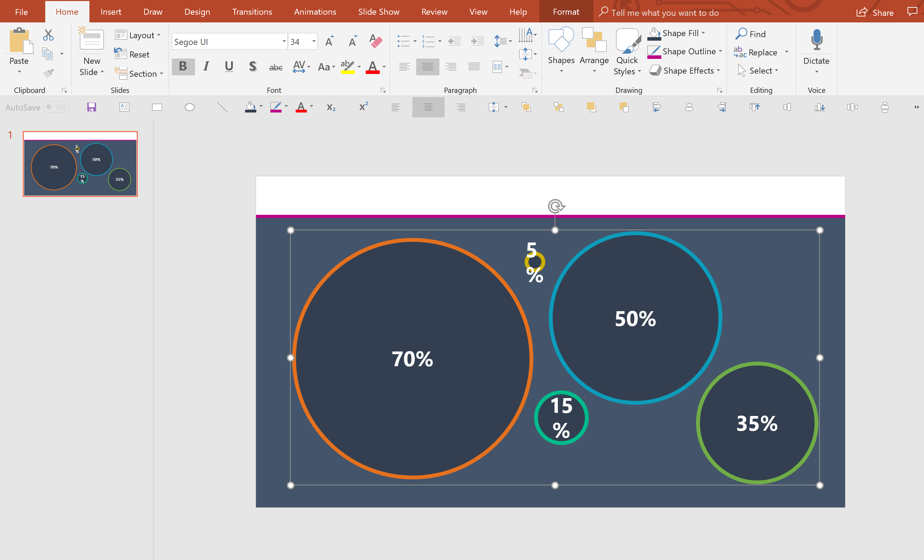The height and width of the screenshot is (560, 924).
Task: Click the Find button
Action: [751, 34]
